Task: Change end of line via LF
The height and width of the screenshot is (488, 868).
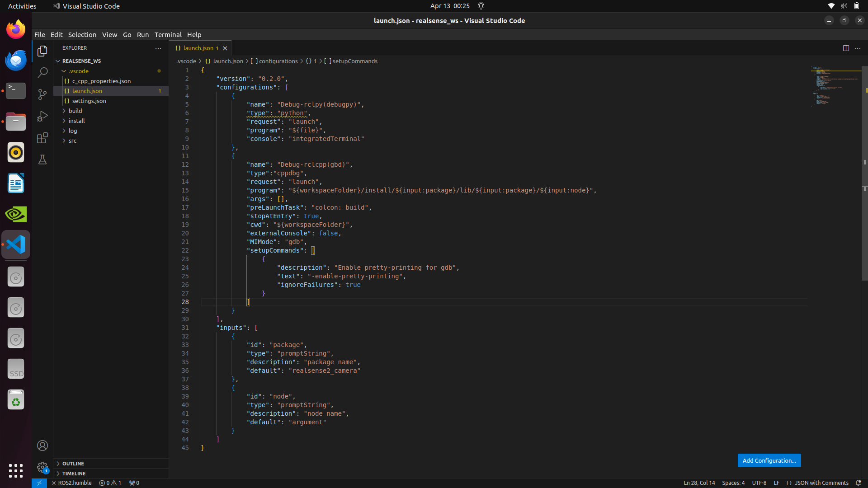Action: pyautogui.click(x=776, y=483)
